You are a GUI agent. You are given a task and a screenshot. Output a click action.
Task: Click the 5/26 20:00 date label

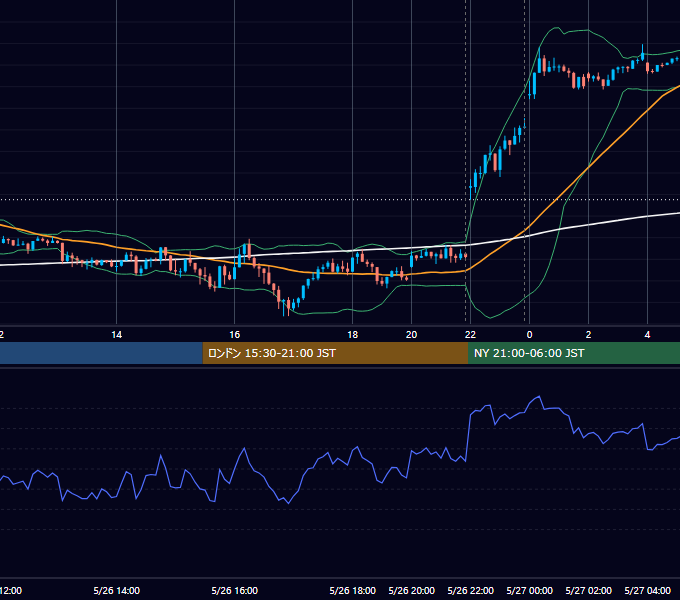[412, 590]
